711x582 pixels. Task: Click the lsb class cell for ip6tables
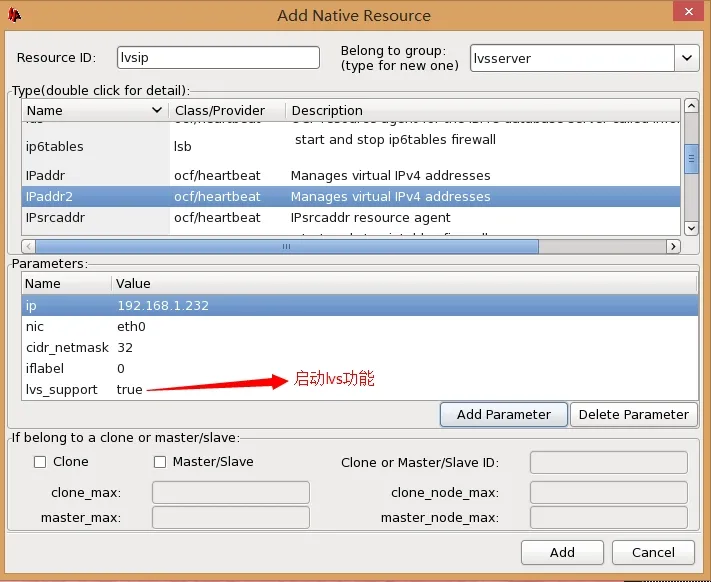(183, 146)
